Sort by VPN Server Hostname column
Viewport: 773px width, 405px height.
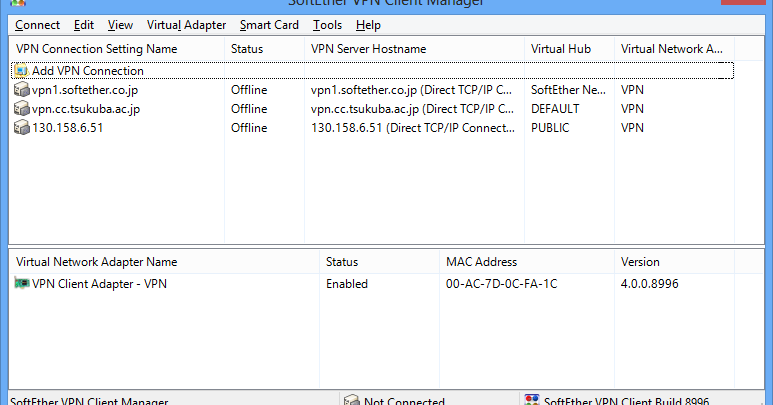tap(414, 49)
